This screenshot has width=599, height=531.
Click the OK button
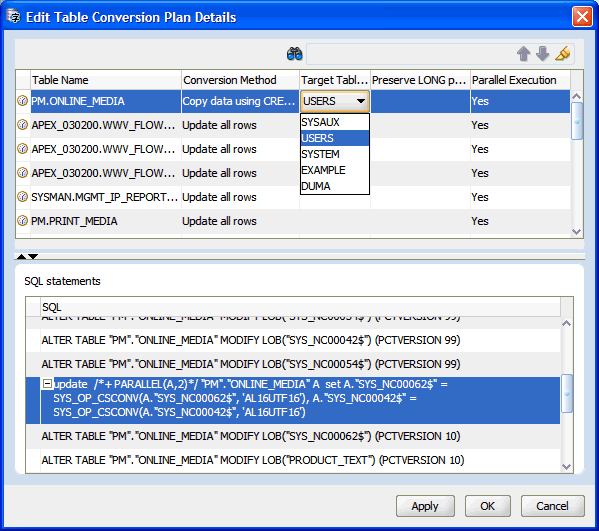tap(487, 506)
